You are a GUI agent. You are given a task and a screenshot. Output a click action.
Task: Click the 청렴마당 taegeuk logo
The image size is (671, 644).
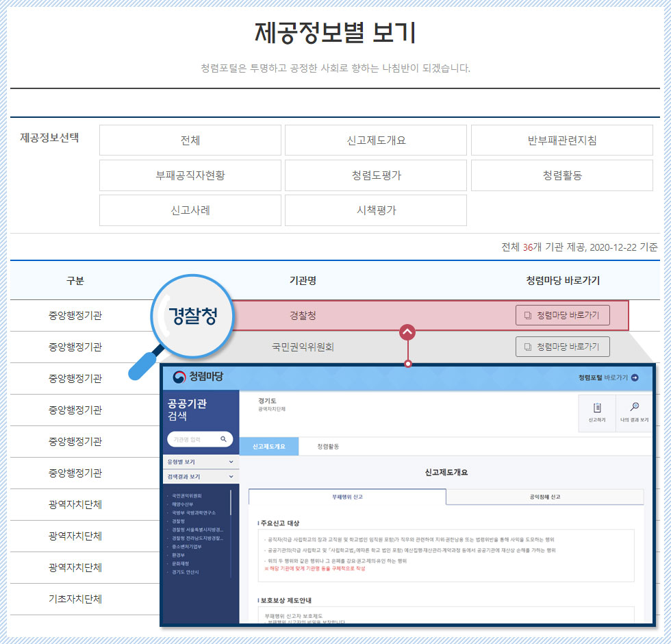[179, 377]
